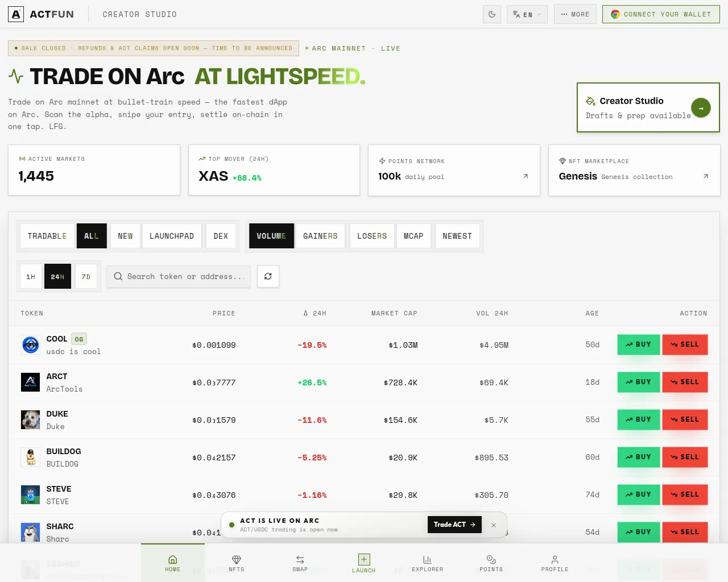Dismiss the ACT is live banner
The image size is (728, 582).
tap(494, 525)
